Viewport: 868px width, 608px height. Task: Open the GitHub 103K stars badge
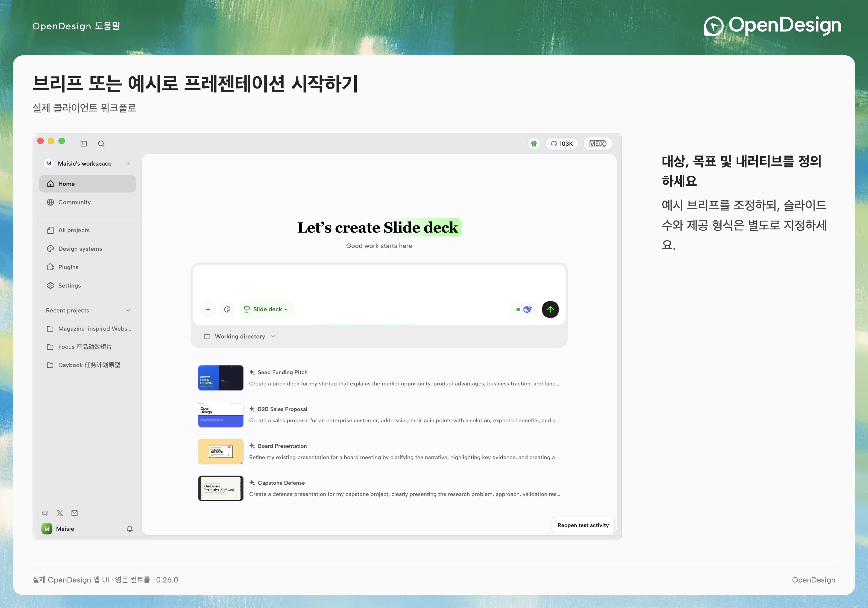[561, 144]
